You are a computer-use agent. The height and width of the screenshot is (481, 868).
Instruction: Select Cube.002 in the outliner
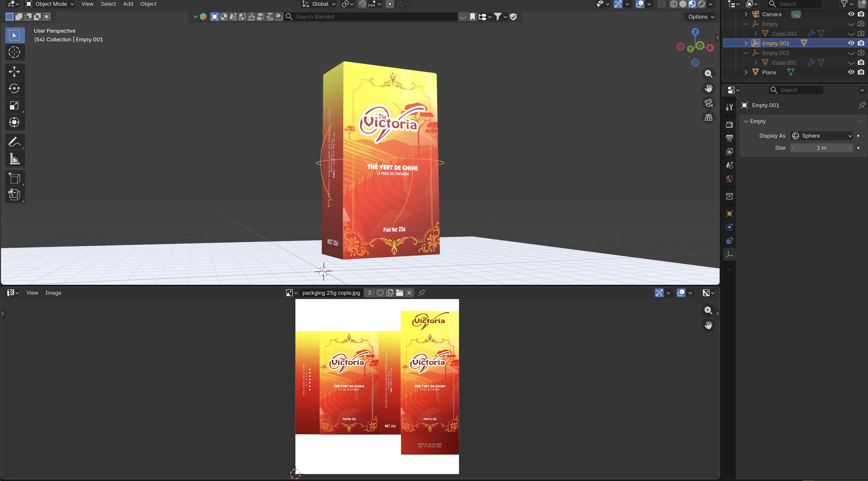point(784,33)
